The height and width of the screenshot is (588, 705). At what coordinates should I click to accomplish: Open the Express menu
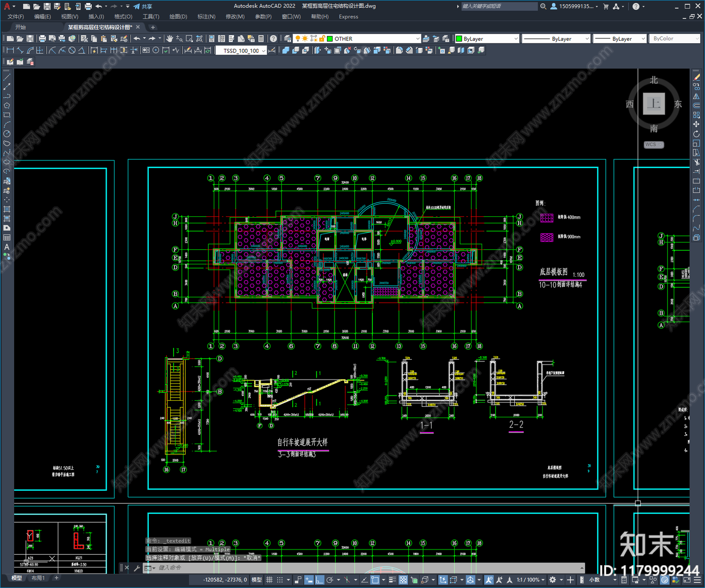[349, 17]
